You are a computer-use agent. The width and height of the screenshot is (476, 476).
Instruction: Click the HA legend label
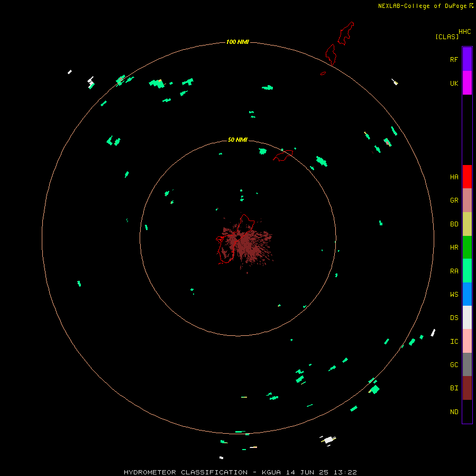coord(454,177)
